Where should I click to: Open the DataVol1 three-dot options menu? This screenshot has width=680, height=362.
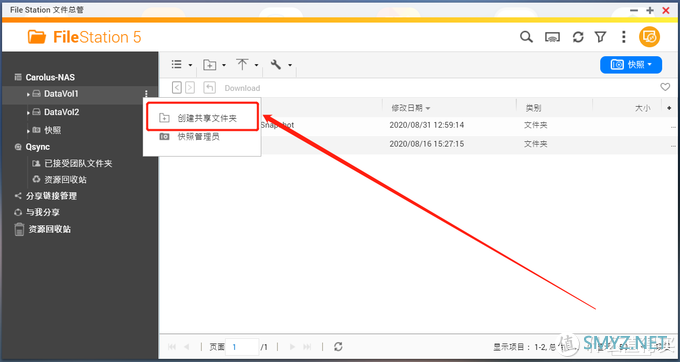coord(146,94)
